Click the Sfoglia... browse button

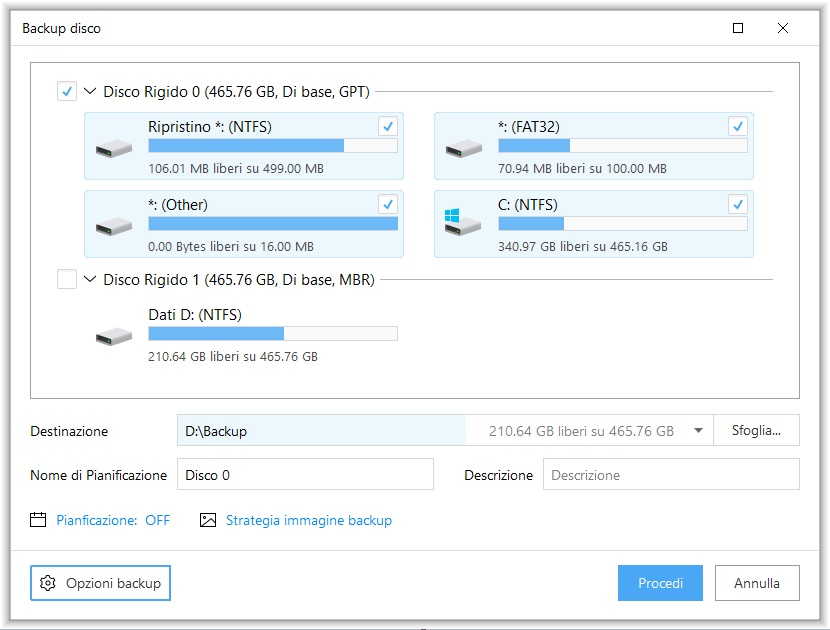coord(756,431)
